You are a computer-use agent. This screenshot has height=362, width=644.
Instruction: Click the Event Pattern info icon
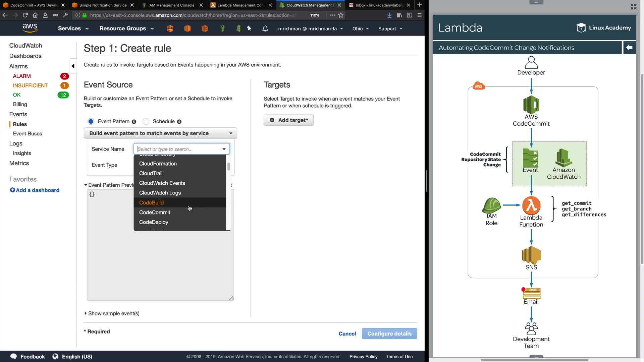[134, 122]
